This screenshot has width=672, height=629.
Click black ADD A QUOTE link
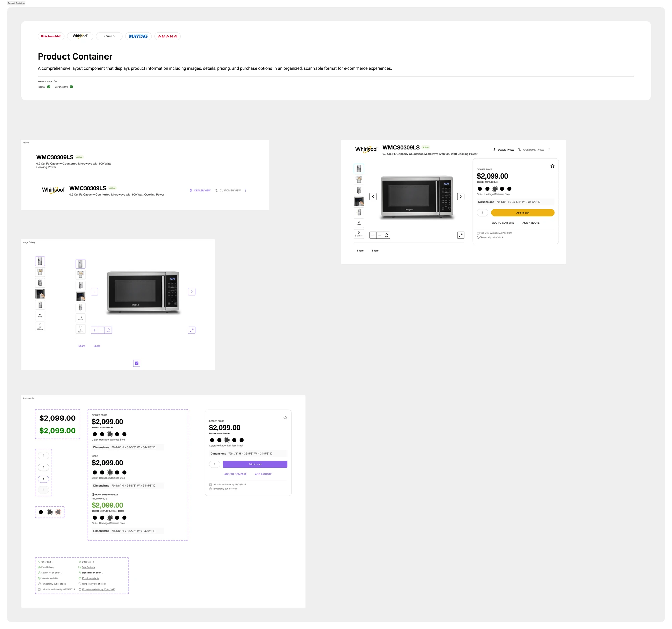pyautogui.click(x=531, y=223)
